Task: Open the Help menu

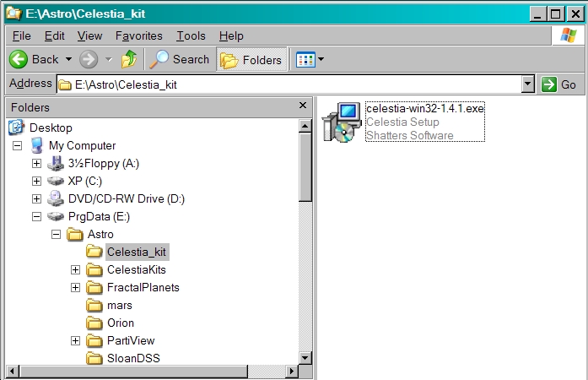Action: (231, 36)
